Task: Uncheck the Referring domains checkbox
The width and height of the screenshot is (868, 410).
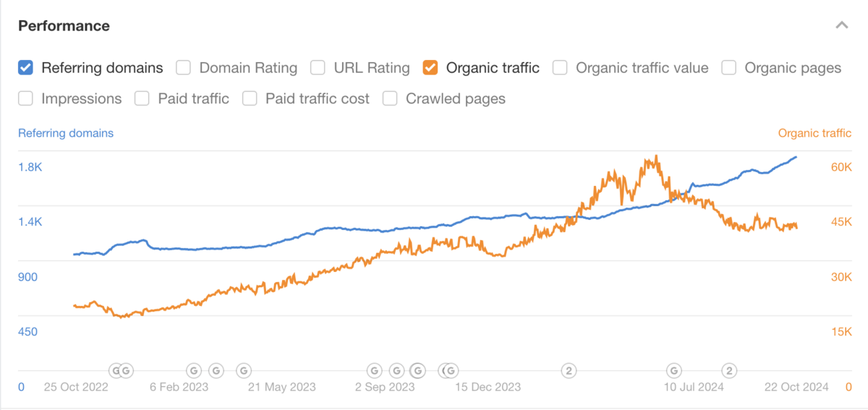Action: coord(25,68)
